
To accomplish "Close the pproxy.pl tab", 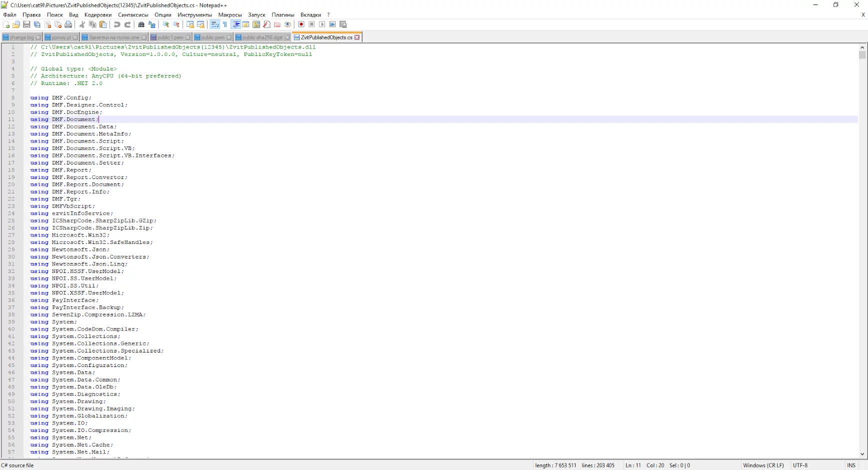I will click(x=75, y=37).
